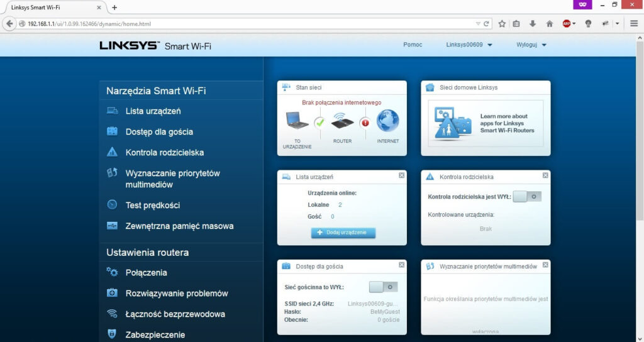644x342 pixels.
Task: Open the Linksys apps learn-more banner
Action: pyautogui.click(x=486, y=123)
